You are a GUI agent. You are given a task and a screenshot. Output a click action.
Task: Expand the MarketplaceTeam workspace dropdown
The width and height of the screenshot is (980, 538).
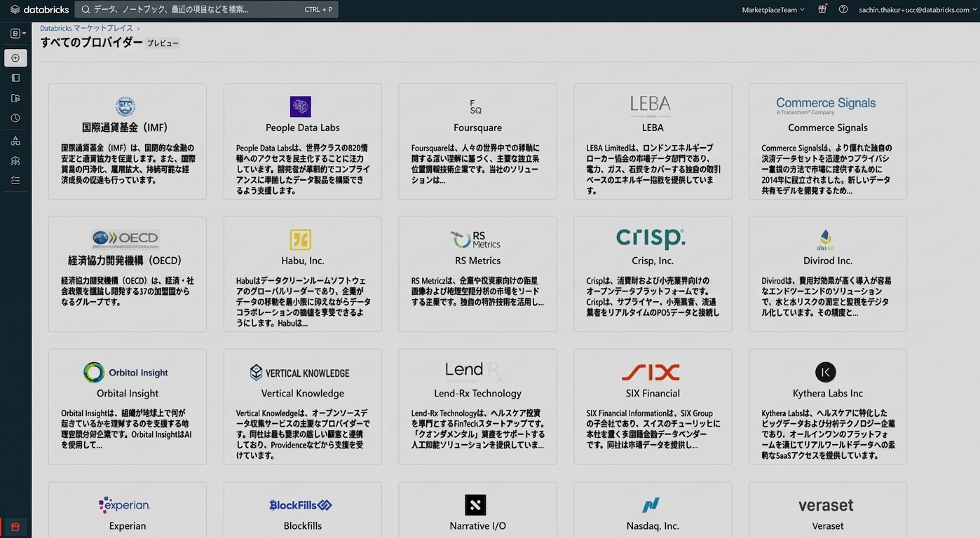[773, 10]
